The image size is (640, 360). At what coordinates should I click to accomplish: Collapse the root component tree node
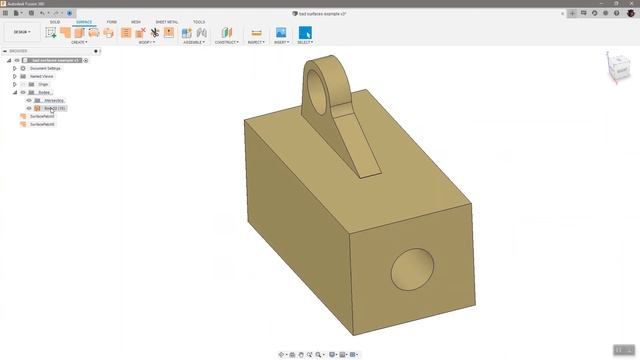(9, 60)
